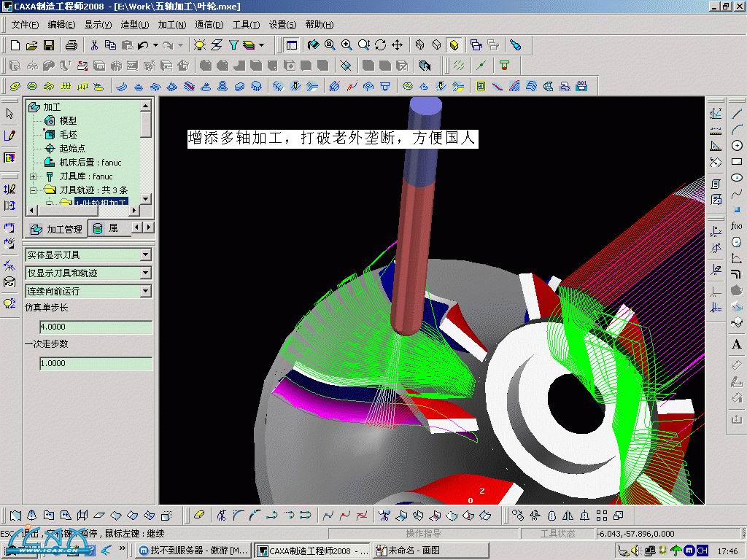Screen dimensions: 747x560
Task: Click the 找不到服务器 - 傲游 taskbar button
Action: pos(193,551)
